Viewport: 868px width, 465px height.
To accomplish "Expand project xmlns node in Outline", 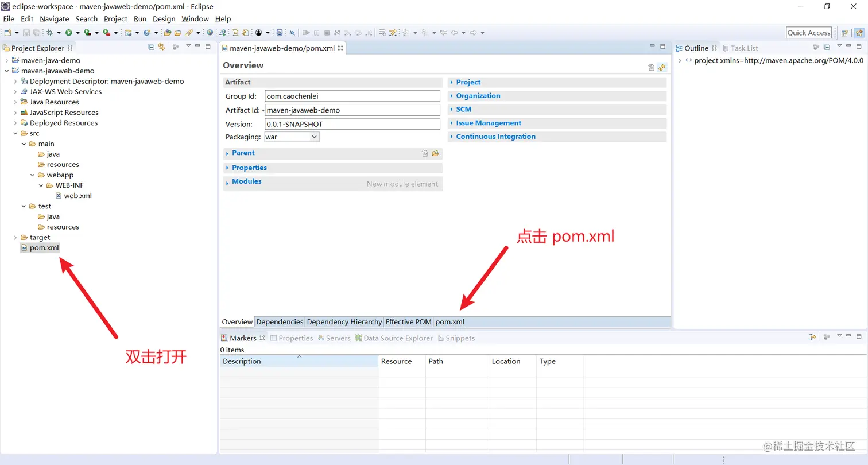I will [680, 60].
